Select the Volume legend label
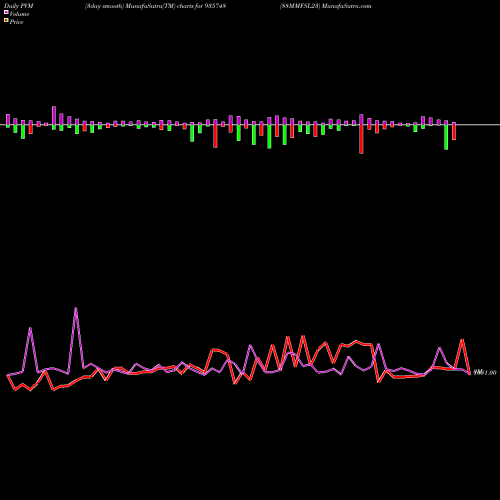 (19, 14)
